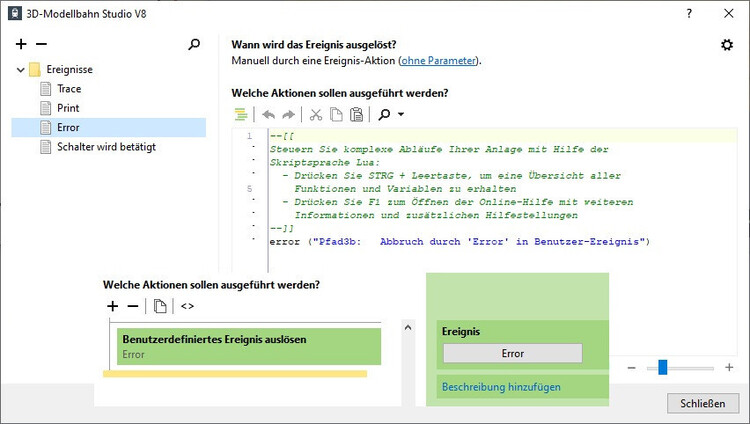This screenshot has width=750, height=424.
Task: Close the dialog window
Action: (x=728, y=13)
